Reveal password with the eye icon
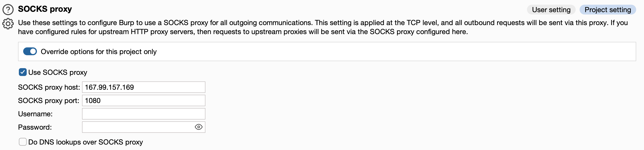Image resolution: width=644 pixels, height=150 pixels. [198, 127]
